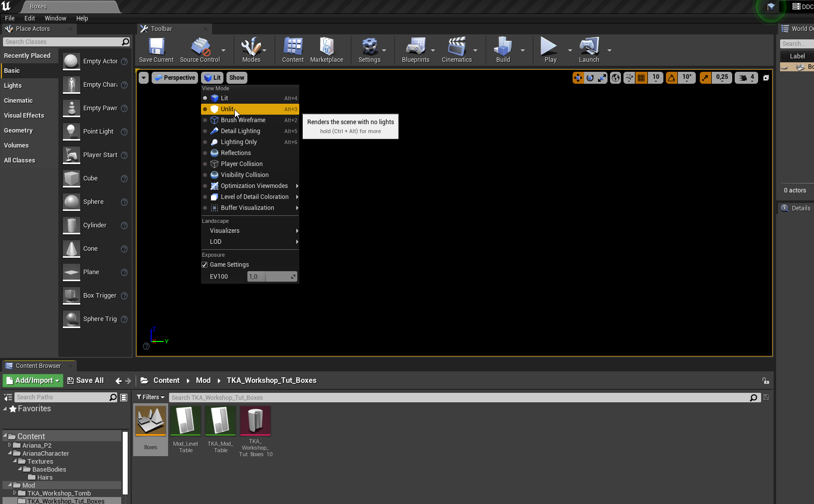The image size is (814, 504).
Task: Open camera speed settings
Action: pos(747,78)
